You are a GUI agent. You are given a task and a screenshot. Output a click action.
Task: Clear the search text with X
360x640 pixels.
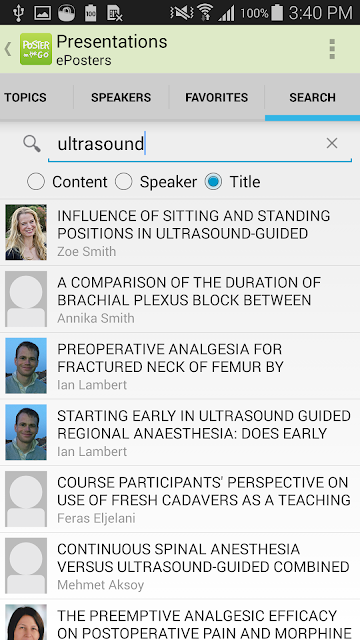(x=332, y=143)
